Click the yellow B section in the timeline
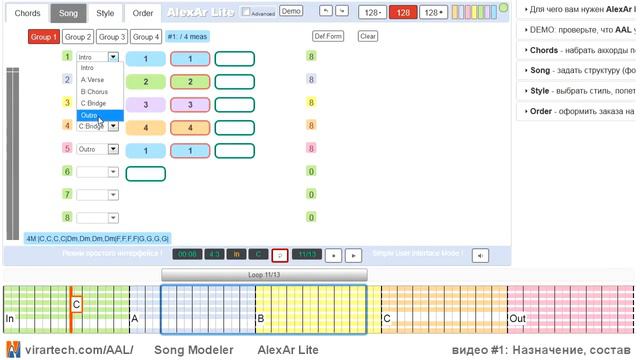640x360 pixels. pos(318,309)
